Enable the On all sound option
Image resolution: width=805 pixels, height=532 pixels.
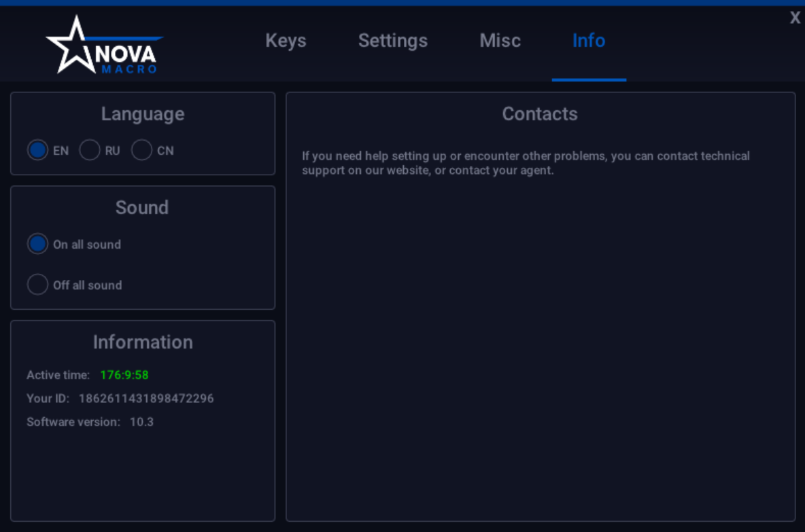(x=37, y=244)
